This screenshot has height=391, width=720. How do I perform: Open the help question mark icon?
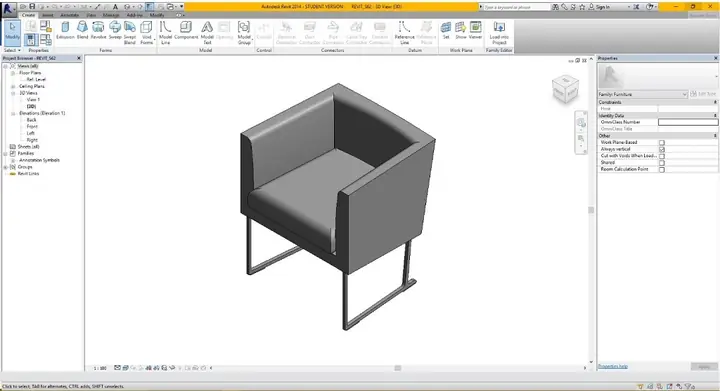pyautogui.click(x=649, y=7)
